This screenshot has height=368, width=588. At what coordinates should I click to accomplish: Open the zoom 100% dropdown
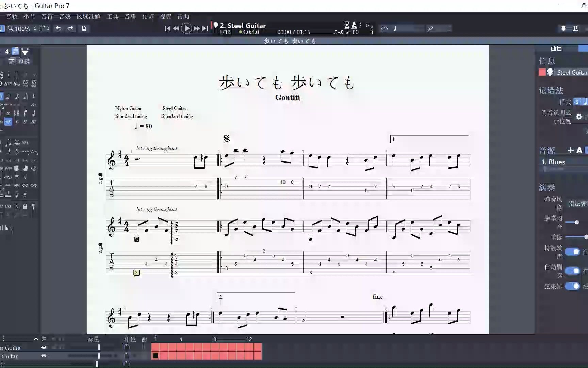[22, 29]
